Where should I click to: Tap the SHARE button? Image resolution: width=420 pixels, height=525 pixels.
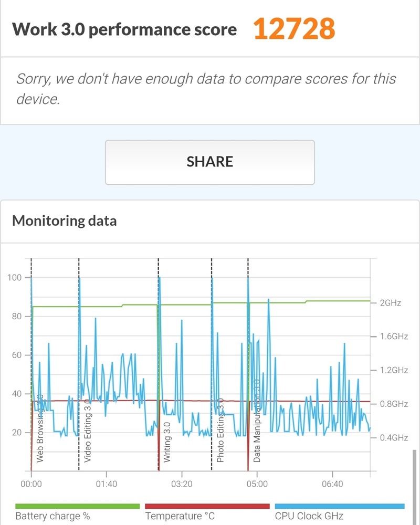tap(209, 162)
